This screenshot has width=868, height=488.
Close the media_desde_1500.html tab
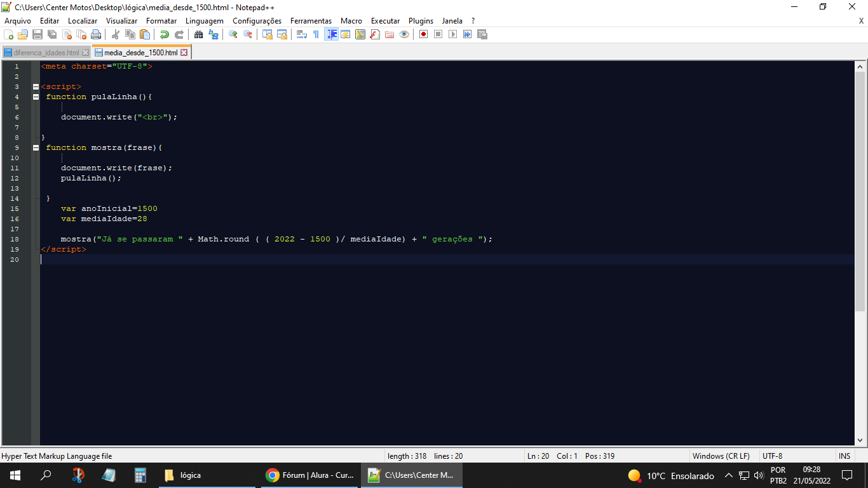pos(184,53)
